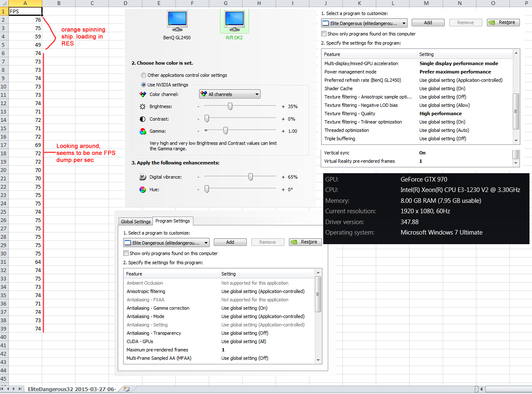Go to next sheet with navigation arrow
The height and width of the screenshot is (394, 532).
pyautogui.click(x=14, y=389)
